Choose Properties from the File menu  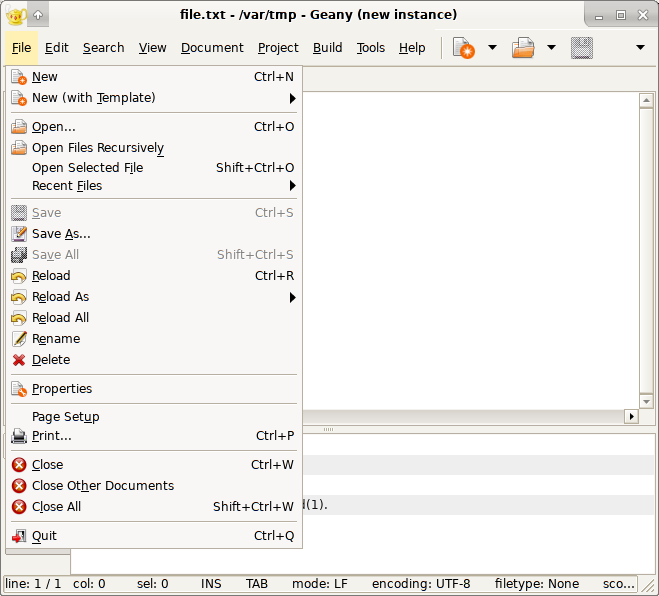coord(61,389)
